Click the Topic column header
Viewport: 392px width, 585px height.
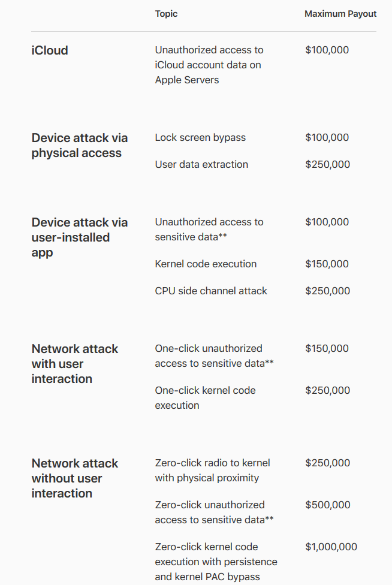[x=166, y=14]
